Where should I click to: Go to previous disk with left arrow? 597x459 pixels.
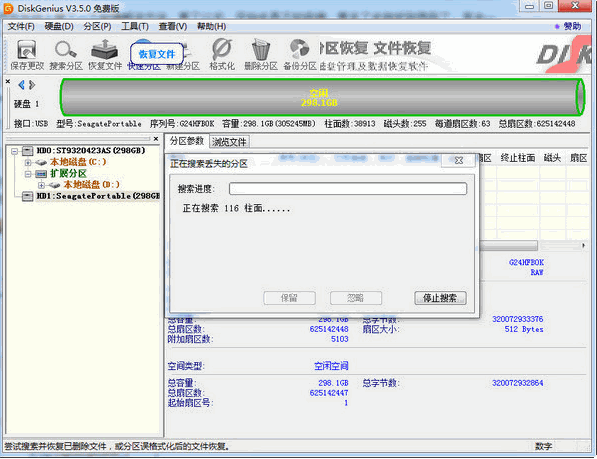21,85
